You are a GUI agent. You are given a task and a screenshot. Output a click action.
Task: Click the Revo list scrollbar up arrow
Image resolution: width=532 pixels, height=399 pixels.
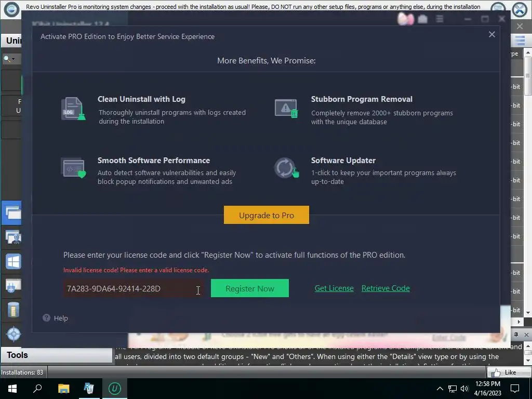point(528,52)
